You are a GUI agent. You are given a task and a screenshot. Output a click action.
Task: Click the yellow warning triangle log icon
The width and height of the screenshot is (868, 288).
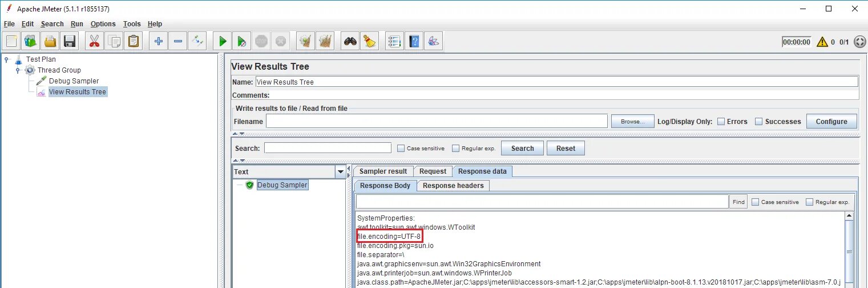[822, 42]
